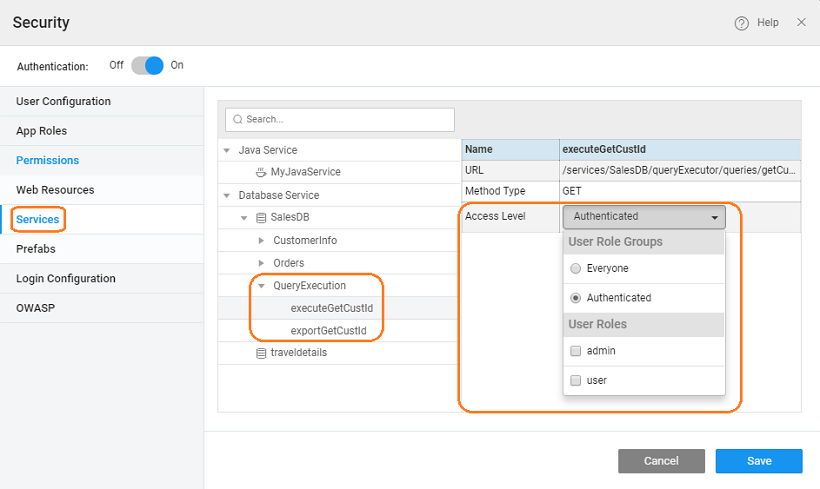Open the Access Level dropdown
The width and height of the screenshot is (820, 489).
point(645,216)
